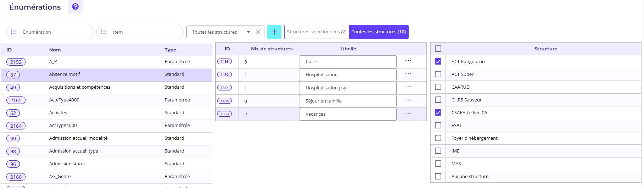Open three-dot menu for Cure row
The height and width of the screenshot is (188, 644).
408,61
